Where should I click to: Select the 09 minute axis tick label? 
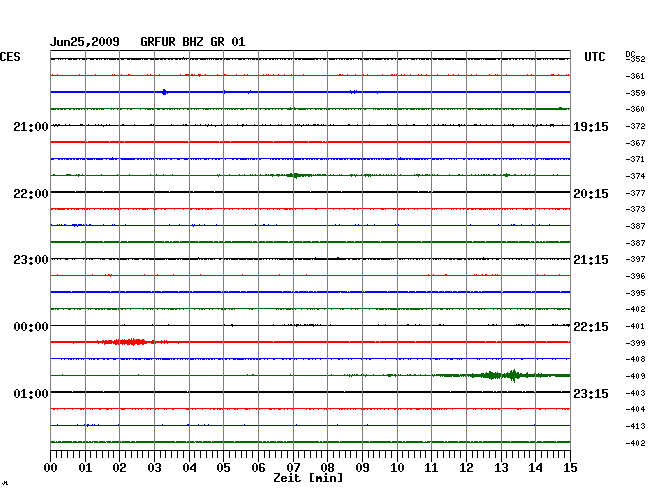coord(362,468)
